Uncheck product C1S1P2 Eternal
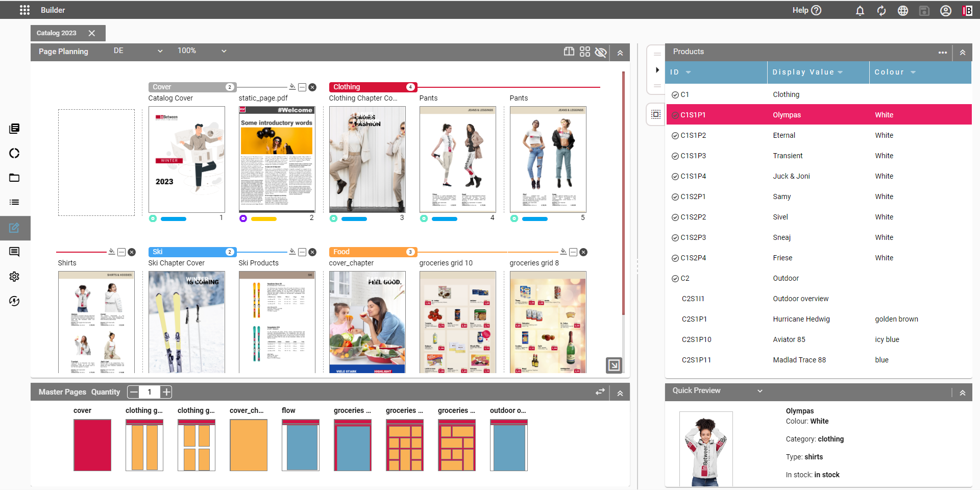Screen dimensions: 980x490 (675, 135)
